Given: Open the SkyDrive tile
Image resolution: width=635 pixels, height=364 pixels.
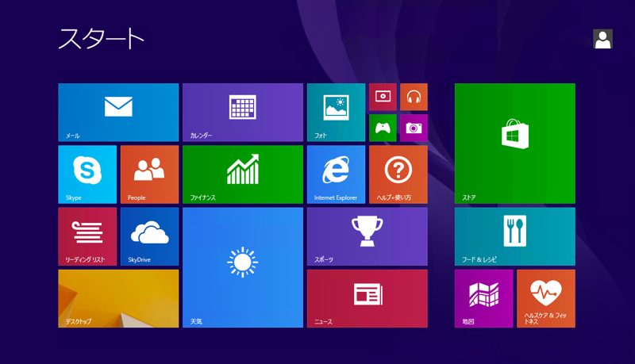Looking at the screenshot, I should 149,236.
